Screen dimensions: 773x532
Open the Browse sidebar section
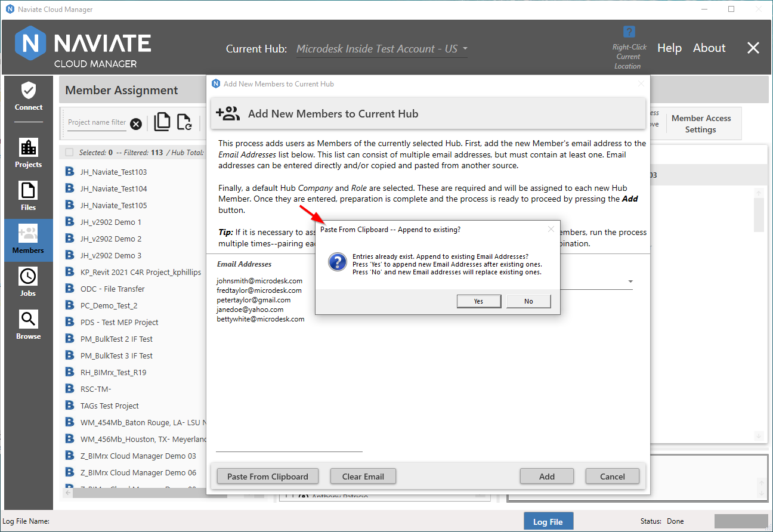point(29,325)
